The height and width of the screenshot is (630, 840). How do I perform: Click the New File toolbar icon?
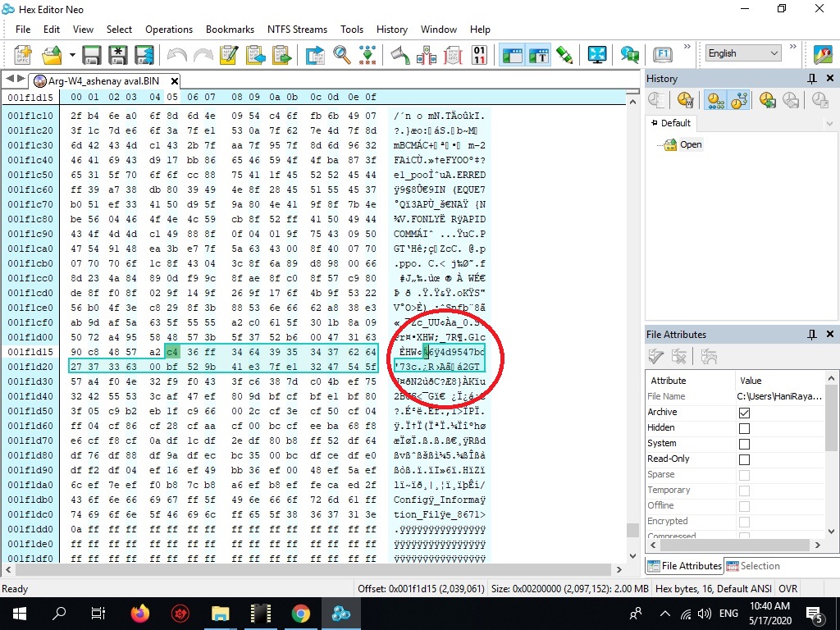click(23, 55)
